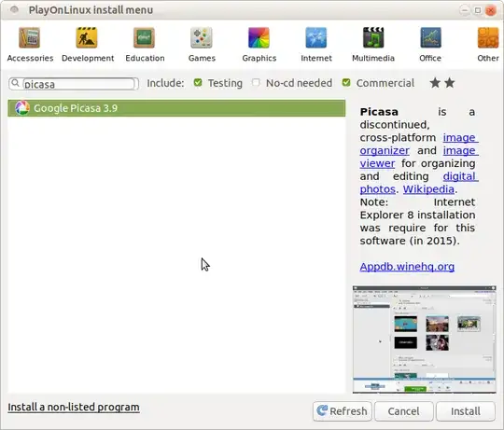The width and height of the screenshot is (504, 430).
Task: Open the Internet category
Action: (x=316, y=45)
